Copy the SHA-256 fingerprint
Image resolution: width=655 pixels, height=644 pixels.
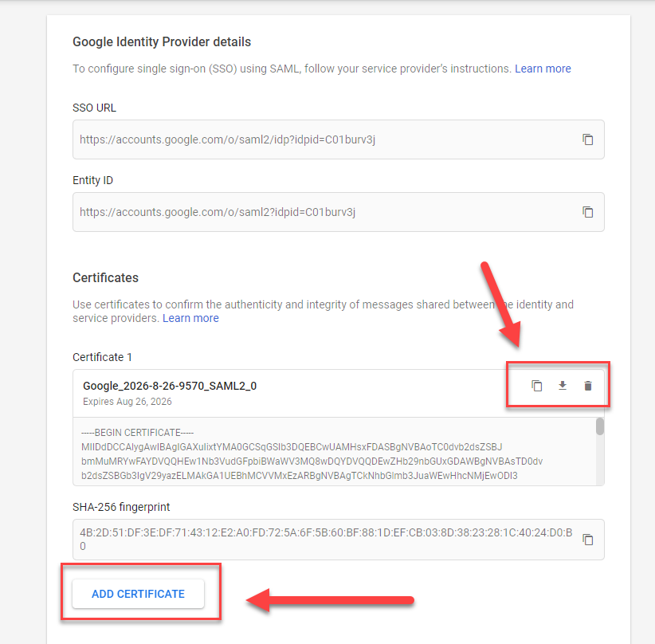tap(588, 540)
